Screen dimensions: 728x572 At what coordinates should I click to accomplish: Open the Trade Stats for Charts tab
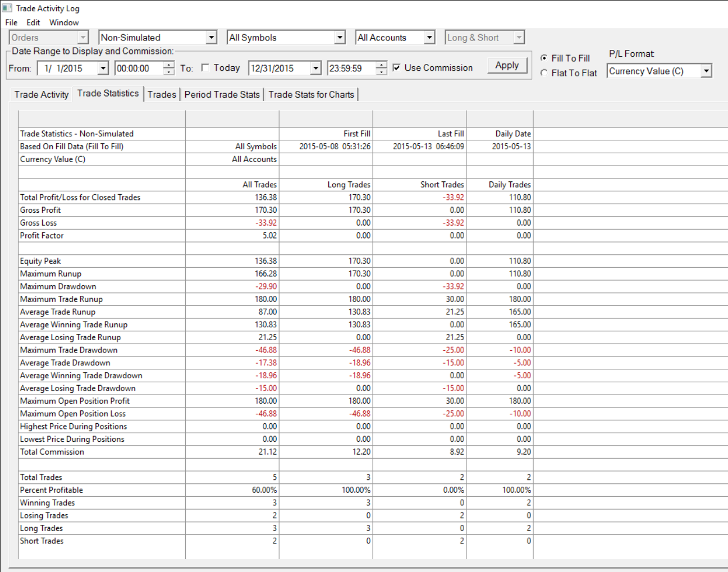point(311,94)
